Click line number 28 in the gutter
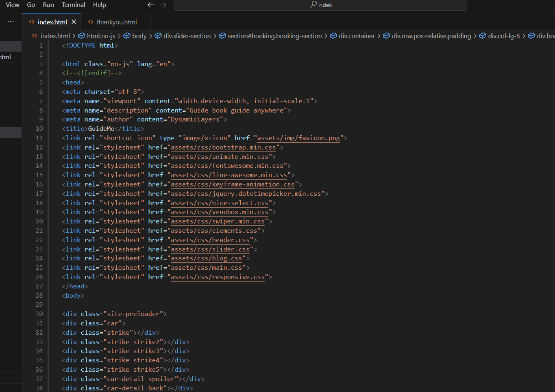Screen dimensions: 555x392 [39, 296]
